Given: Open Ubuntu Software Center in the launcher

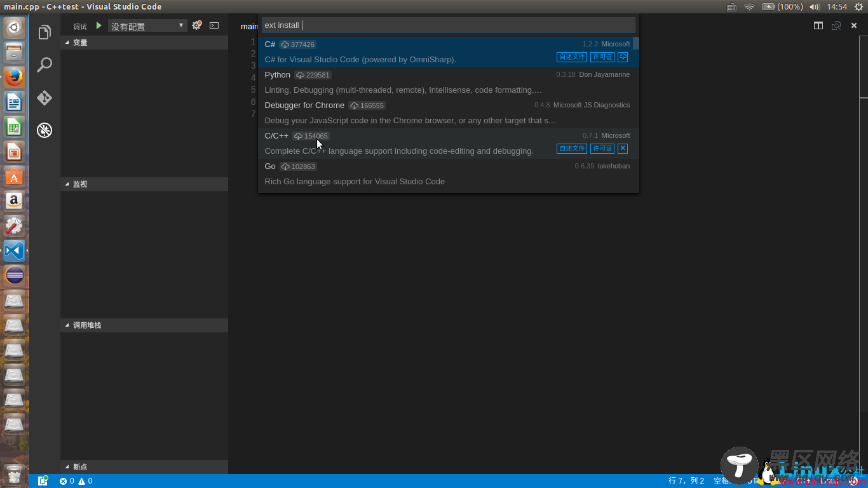Looking at the screenshot, I should (x=14, y=176).
